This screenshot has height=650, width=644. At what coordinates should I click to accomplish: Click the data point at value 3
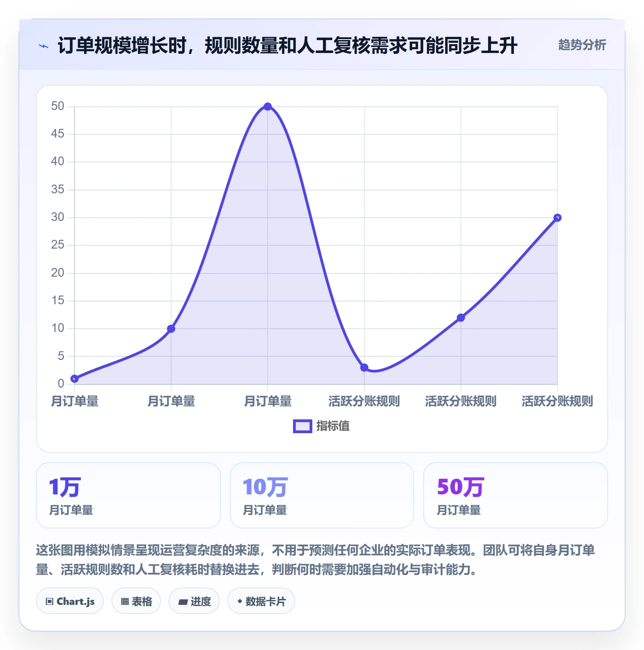[364, 368]
